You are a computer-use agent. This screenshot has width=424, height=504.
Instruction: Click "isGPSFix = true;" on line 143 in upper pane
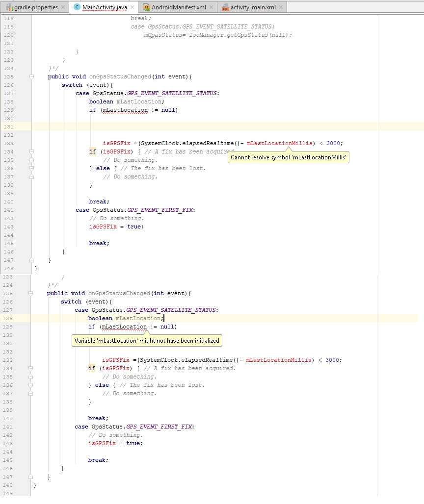tap(116, 227)
